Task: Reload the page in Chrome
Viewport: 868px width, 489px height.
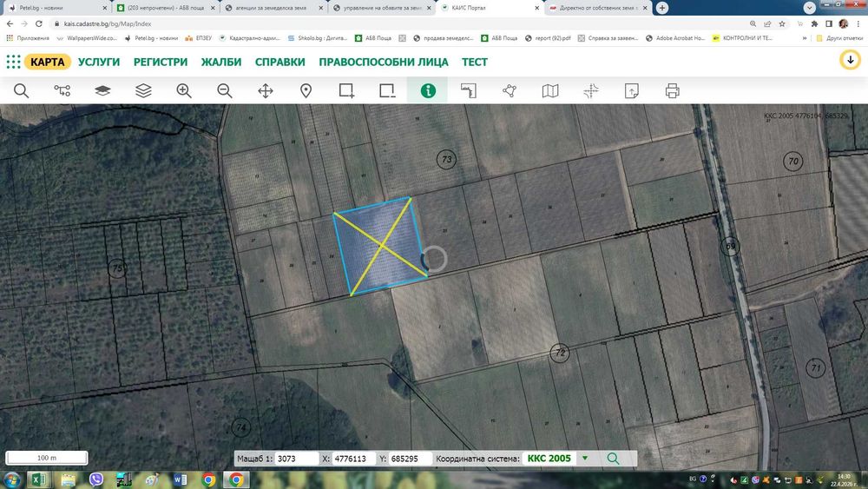Action: point(39,23)
